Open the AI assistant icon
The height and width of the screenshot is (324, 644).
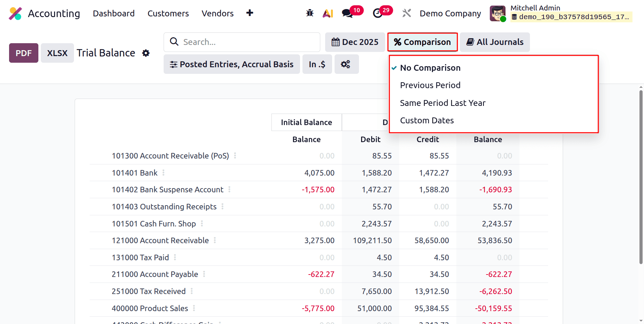pyautogui.click(x=328, y=13)
